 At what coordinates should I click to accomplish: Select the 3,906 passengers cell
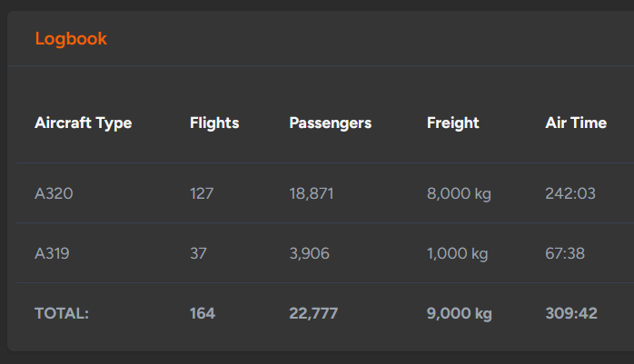pyautogui.click(x=310, y=253)
